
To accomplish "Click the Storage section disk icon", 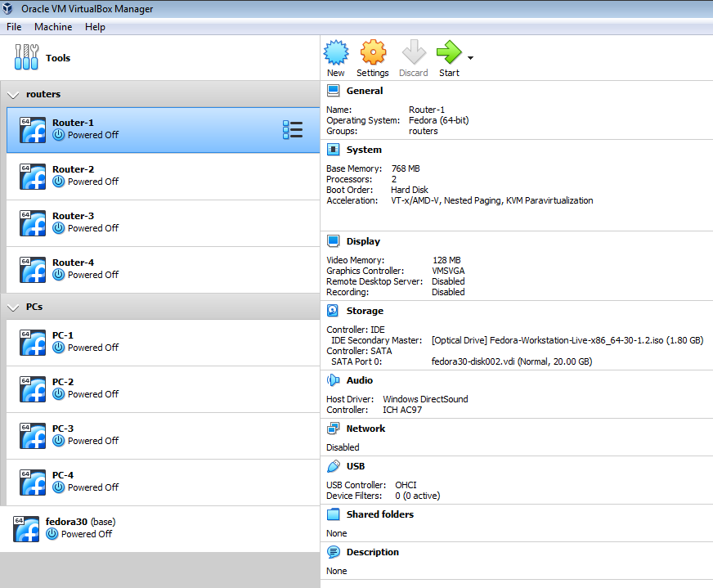I will [333, 311].
